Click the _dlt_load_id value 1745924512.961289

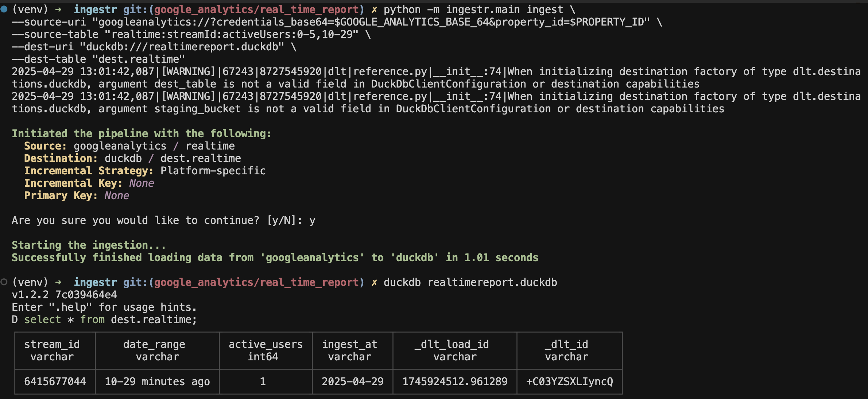click(x=455, y=381)
